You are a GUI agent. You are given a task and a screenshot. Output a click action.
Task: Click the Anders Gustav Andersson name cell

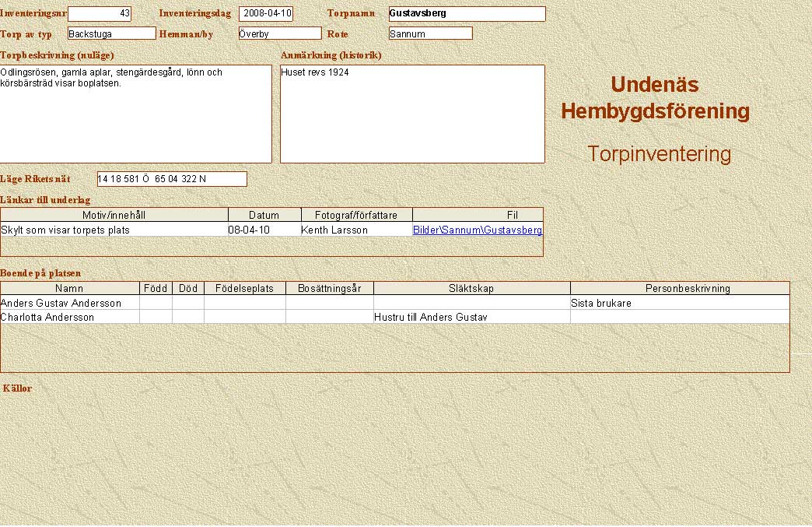pos(61,304)
